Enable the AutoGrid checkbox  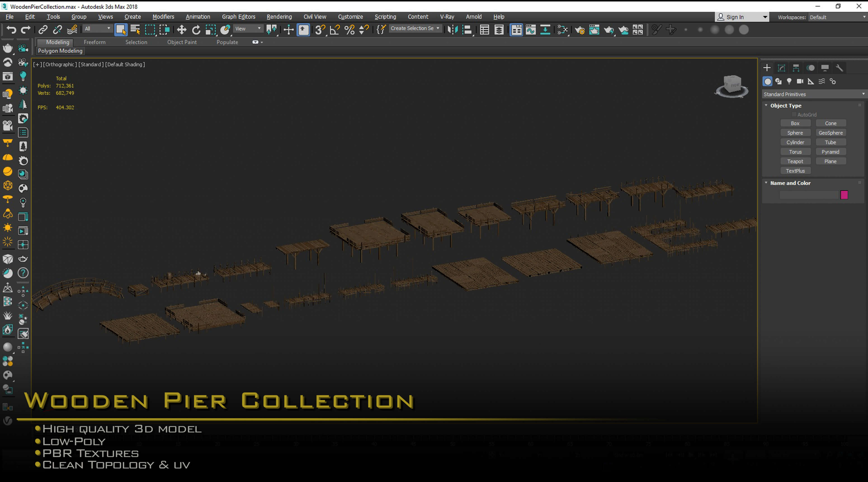(x=794, y=115)
